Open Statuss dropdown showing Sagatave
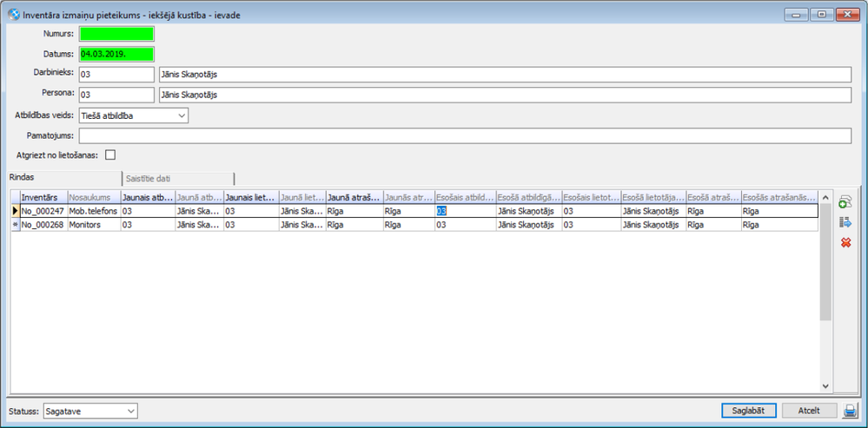 coord(130,411)
